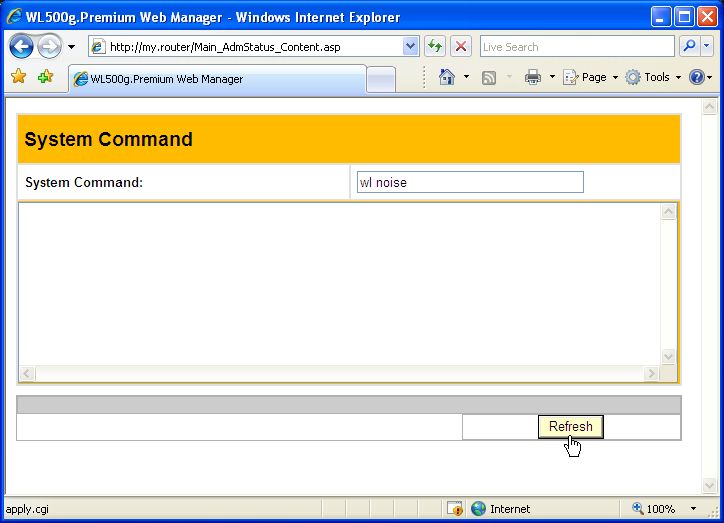Click the System Command input field

[470, 182]
